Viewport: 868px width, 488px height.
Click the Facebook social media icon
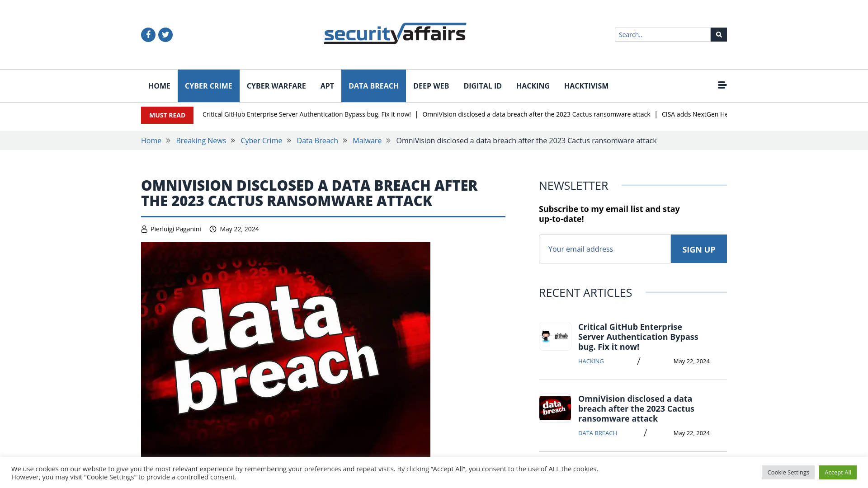coord(148,34)
